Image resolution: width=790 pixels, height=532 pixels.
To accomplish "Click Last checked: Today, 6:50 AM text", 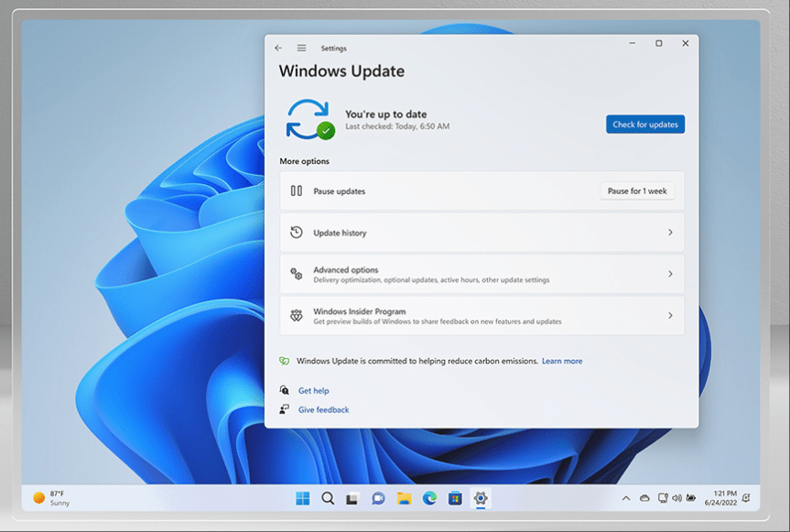I will (397, 126).
